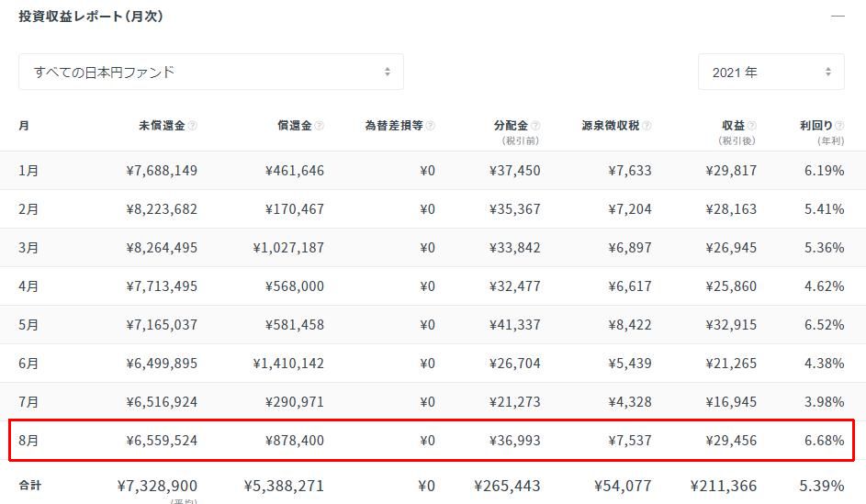
Task: Select the 4月 row label
Action: tap(28, 286)
